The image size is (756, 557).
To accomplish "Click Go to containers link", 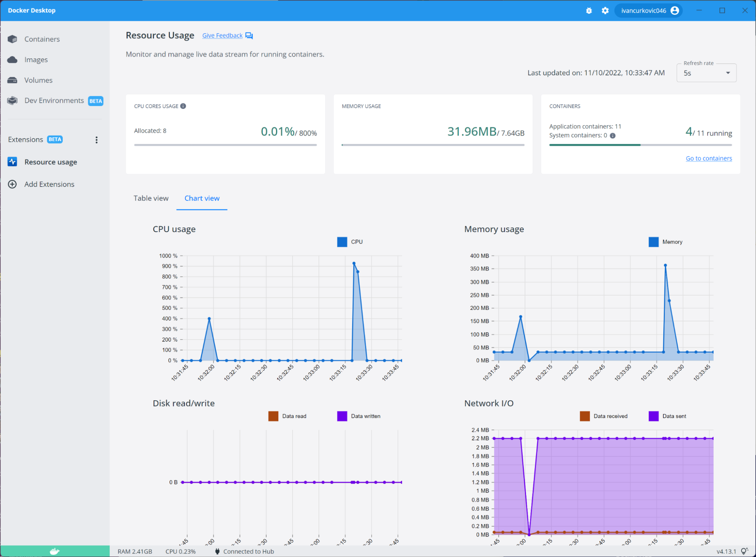I will (709, 158).
